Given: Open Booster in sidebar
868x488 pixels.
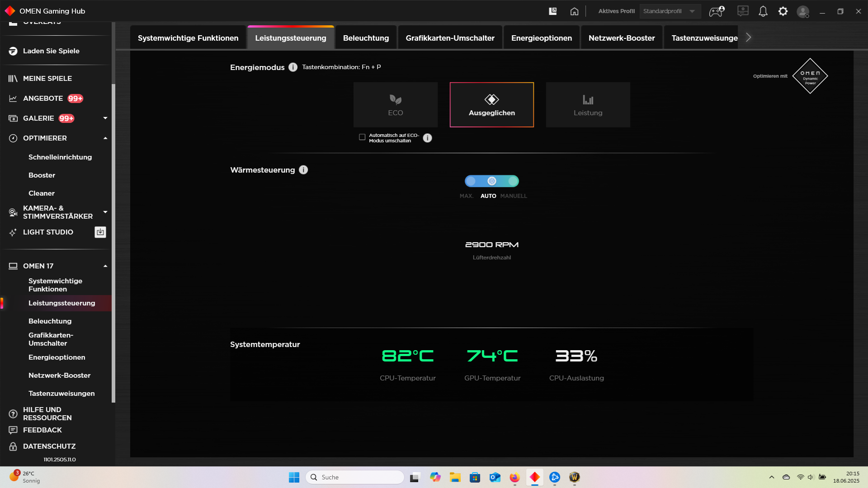Looking at the screenshot, I should 42,175.
